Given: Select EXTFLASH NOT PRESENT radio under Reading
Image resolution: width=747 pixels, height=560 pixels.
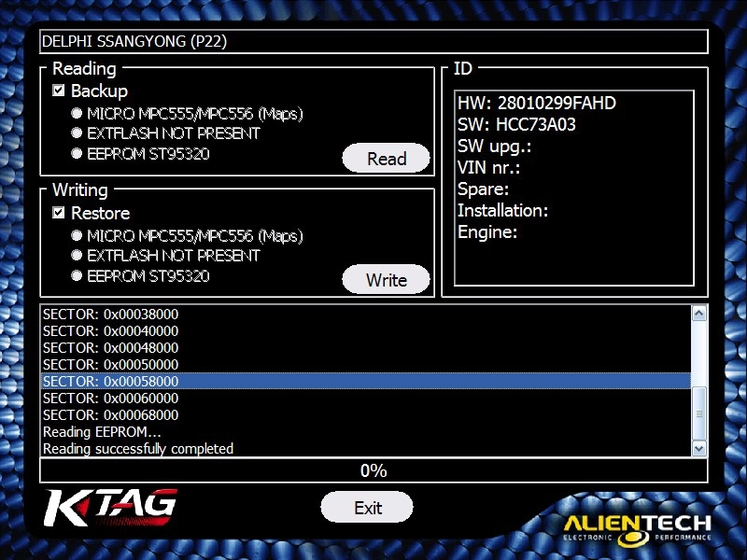Looking at the screenshot, I should (x=77, y=133).
